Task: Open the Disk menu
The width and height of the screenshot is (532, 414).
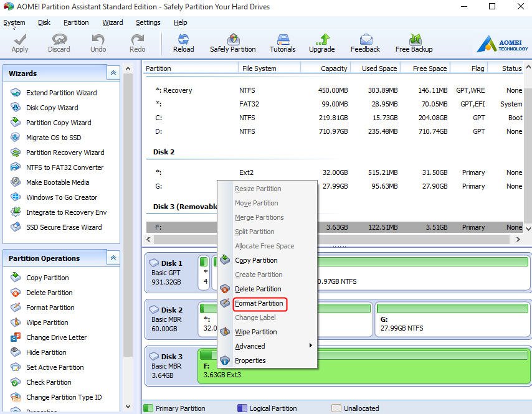Action: [x=44, y=22]
